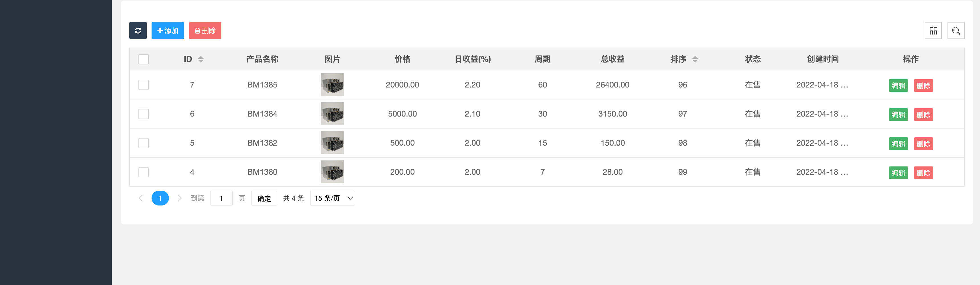Open the 15 条/页 page size dropdown
980x285 pixels.
[332, 198]
